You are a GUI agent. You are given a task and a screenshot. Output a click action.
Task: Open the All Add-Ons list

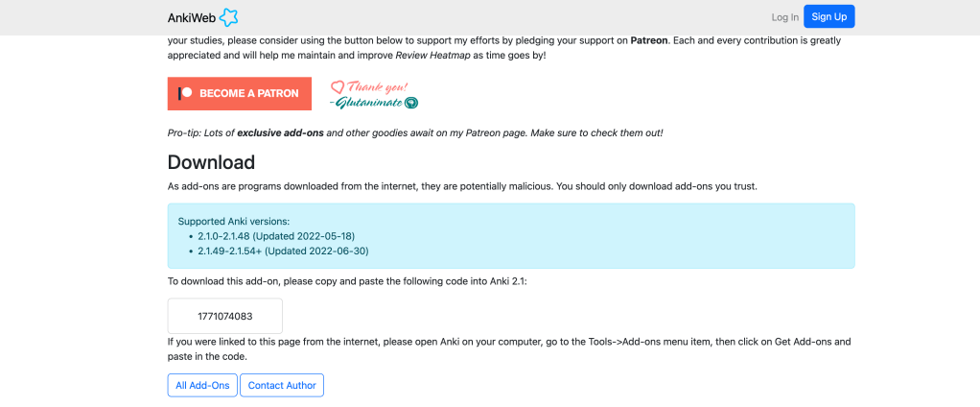tap(201, 385)
